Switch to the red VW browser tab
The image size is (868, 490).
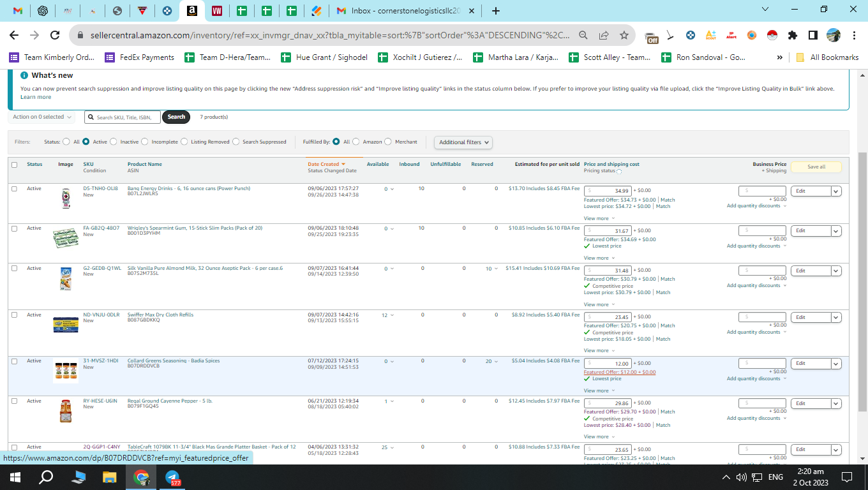[216, 11]
